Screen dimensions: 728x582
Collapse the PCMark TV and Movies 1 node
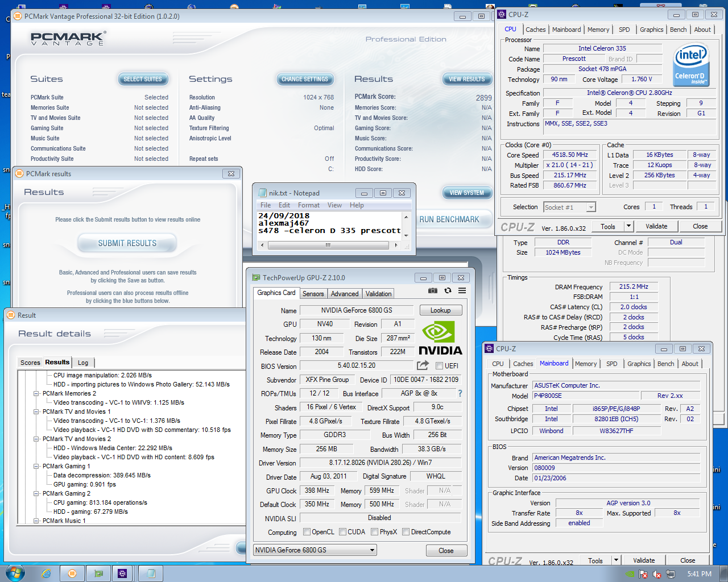(x=36, y=411)
